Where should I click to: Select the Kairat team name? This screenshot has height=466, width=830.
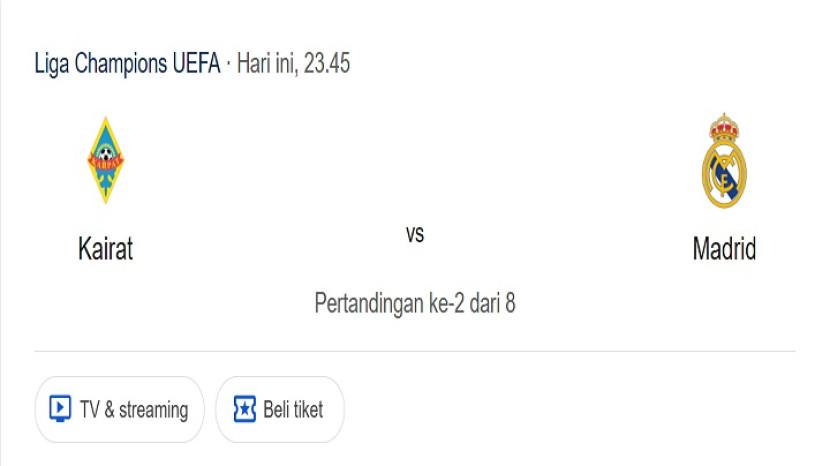[x=105, y=248]
